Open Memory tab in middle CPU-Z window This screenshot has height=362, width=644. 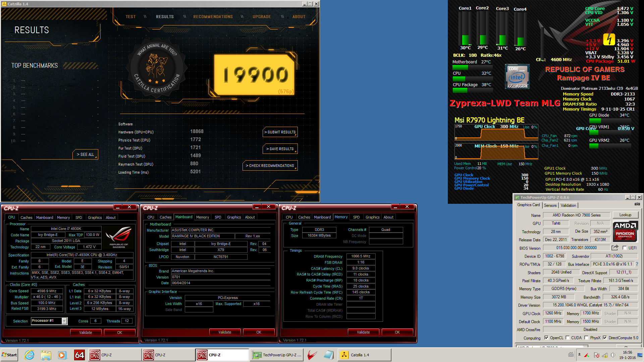[x=203, y=217]
